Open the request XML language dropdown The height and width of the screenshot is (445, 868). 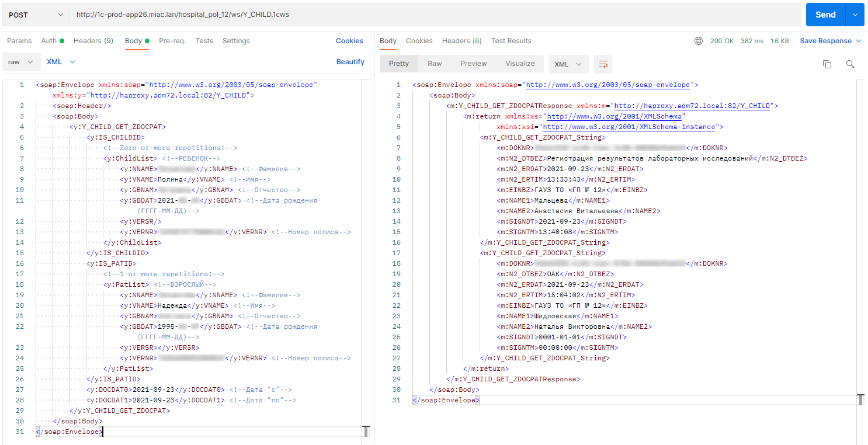click(x=61, y=62)
